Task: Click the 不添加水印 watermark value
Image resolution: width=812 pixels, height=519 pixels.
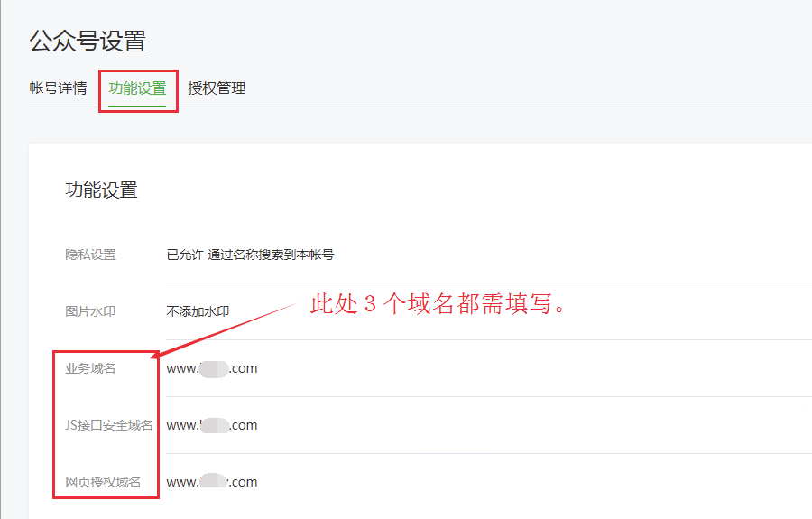Action: pyautogui.click(x=198, y=311)
